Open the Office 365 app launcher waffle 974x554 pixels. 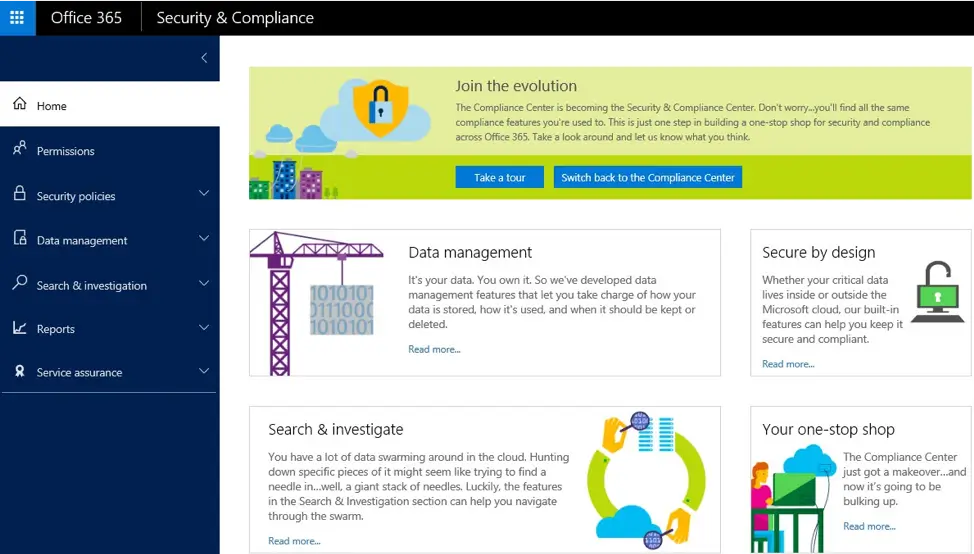click(x=17, y=17)
